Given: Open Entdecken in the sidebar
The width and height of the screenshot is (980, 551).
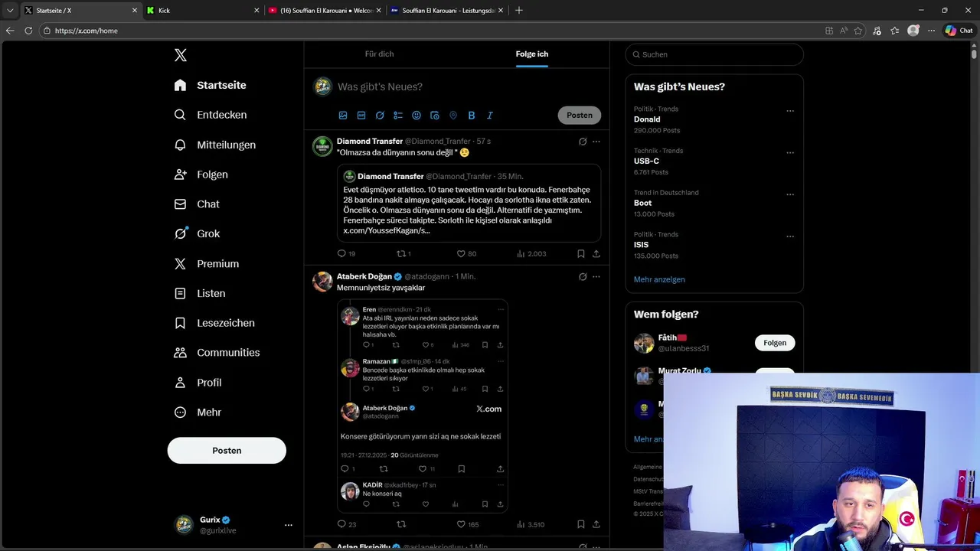Looking at the screenshot, I should [210, 115].
